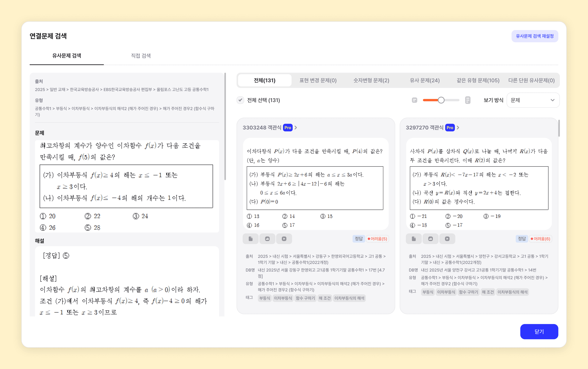The height and width of the screenshot is (369, 588).
Task: Select the 숫자변형 문제(2) tab
Action: [371, 80]
